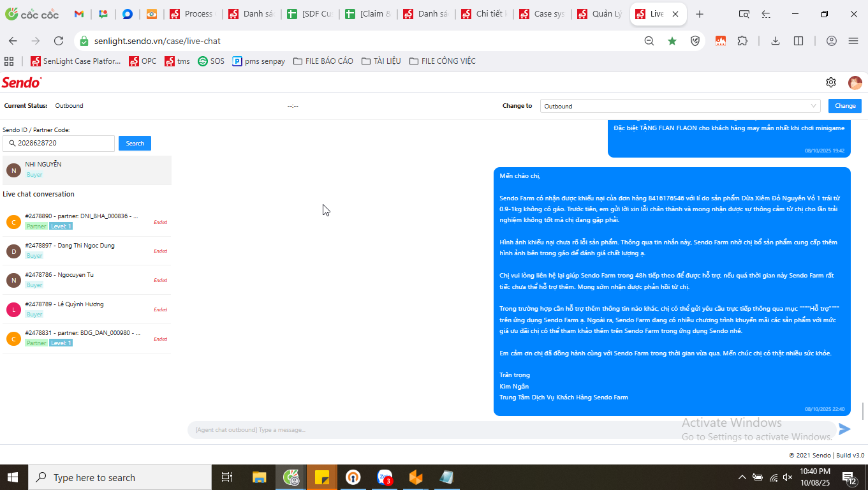Open Task View on the taskbar
This screenshot has width=868, height=490.
point(227,477)
